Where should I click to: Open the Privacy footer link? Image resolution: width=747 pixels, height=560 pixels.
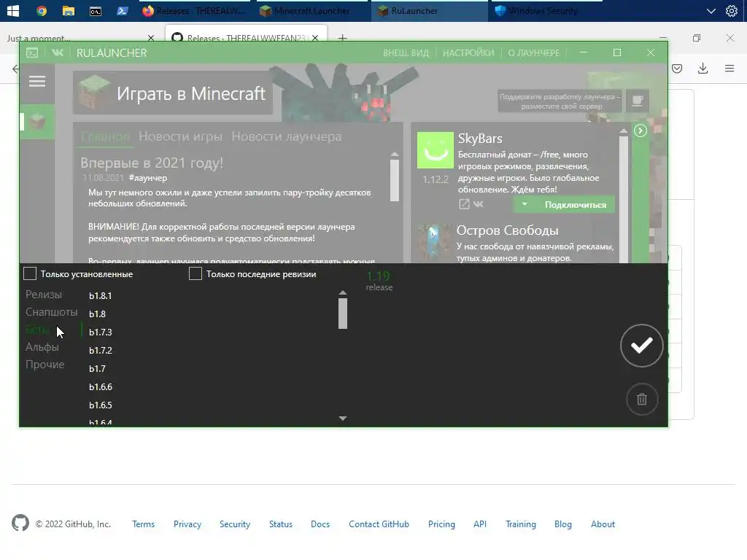(187, 524)
